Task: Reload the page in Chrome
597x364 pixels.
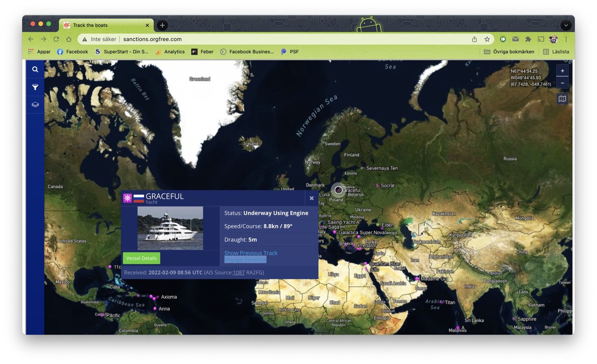Action: (56, 39)
